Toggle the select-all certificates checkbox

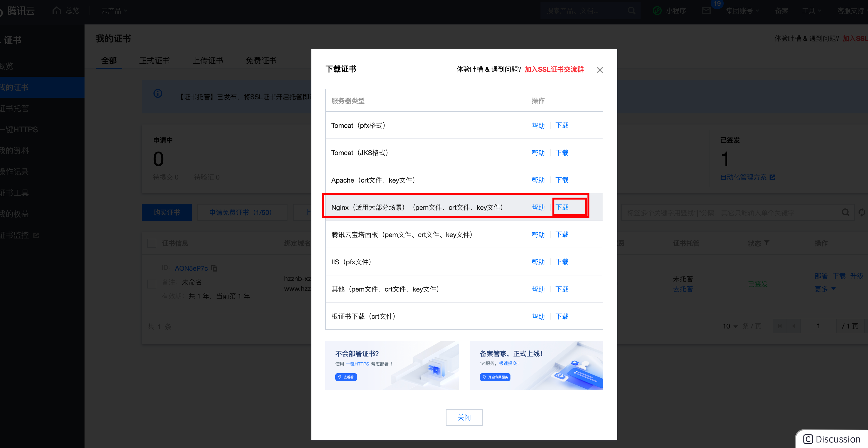tap(152, 243)
